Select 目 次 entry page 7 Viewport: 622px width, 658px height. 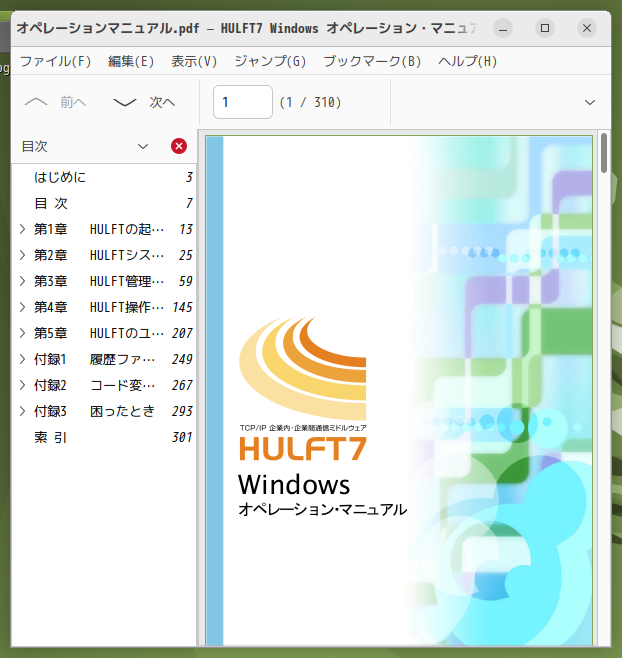(x=104, y=203)
